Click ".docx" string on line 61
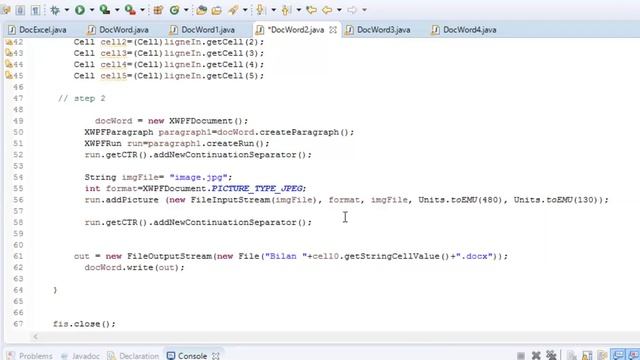Screen dimensions: 640x360 (x=474, y=256)
